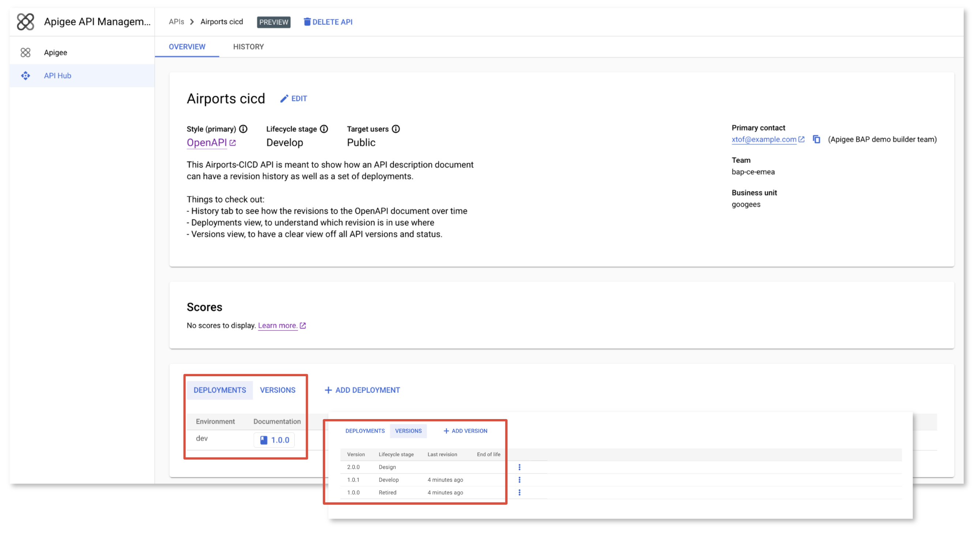980x538 pixels.
Task: Click the Apigee logo in header
Action: coord(26,22)
